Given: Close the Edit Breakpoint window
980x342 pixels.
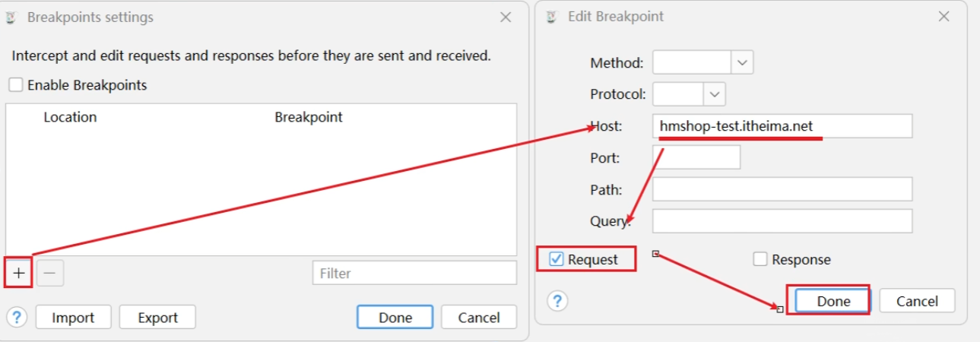Looking at the screenshot, I should point(944,16).
